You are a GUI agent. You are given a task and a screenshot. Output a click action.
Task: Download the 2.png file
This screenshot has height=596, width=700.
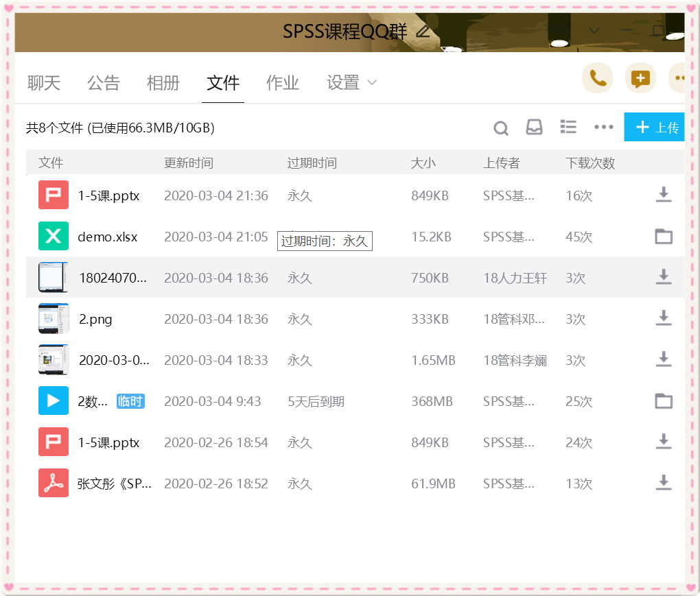point(664,318)
